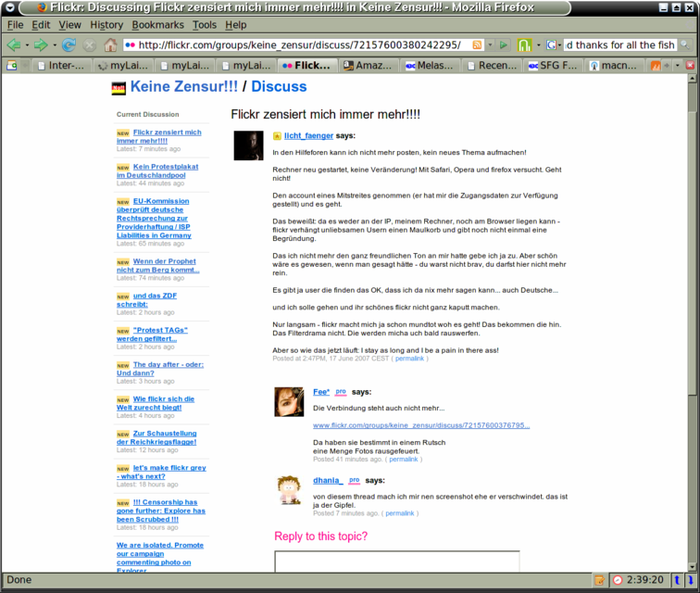The width and height of the screenshot is (700, 593).
Task: Open the View menu
Action: coord(69,25)
